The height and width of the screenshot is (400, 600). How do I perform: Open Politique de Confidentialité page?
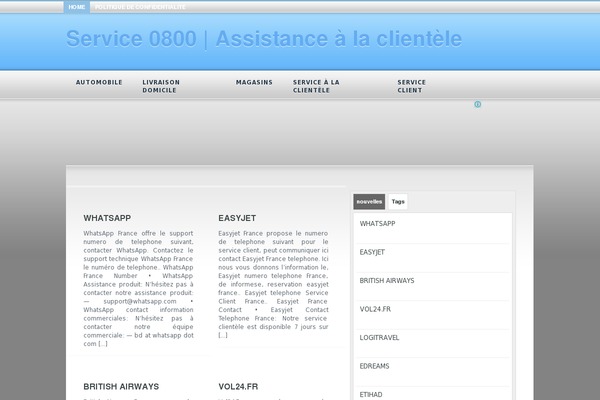click(140, 7)
